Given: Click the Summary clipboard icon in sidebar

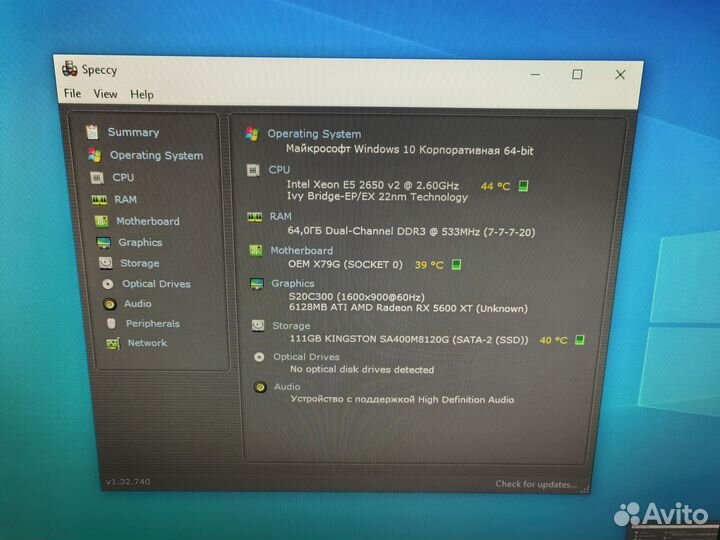Looking at the screenshot, I should tap(92, 132).
